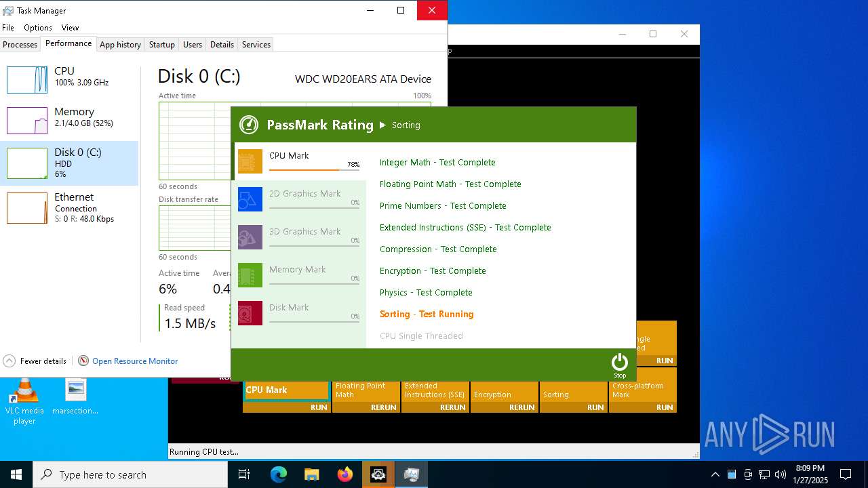Click the 2D Graphics Mark progress bar

(x=314, y=207)
